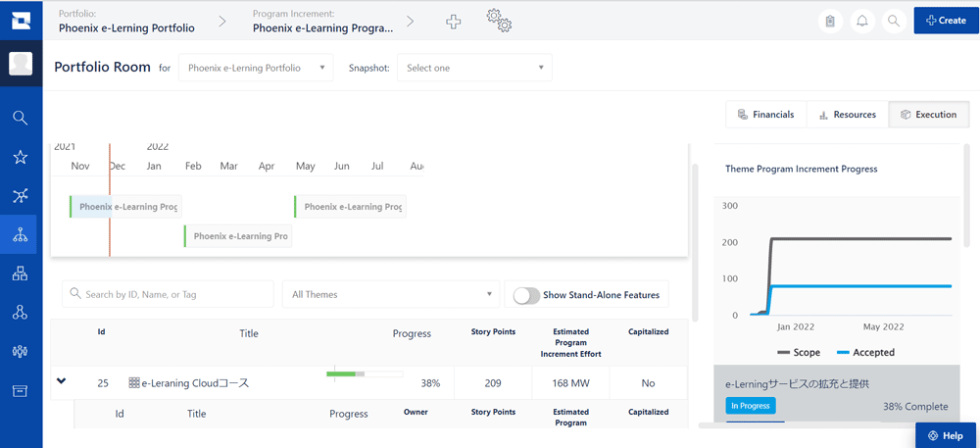Click the right panel horizontal scrollbar

click(x=807, y=425)
